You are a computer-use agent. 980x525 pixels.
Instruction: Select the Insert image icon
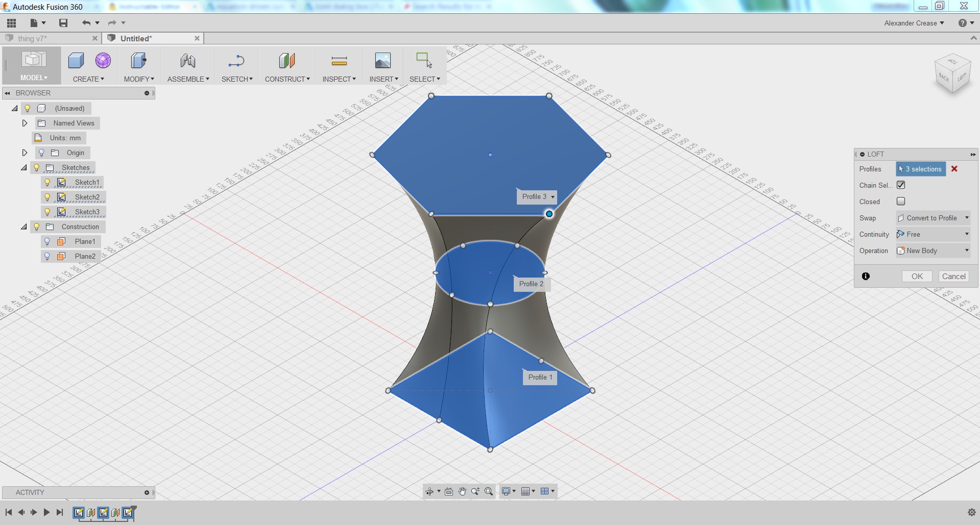pyautogui.click(x=383, y=60)
